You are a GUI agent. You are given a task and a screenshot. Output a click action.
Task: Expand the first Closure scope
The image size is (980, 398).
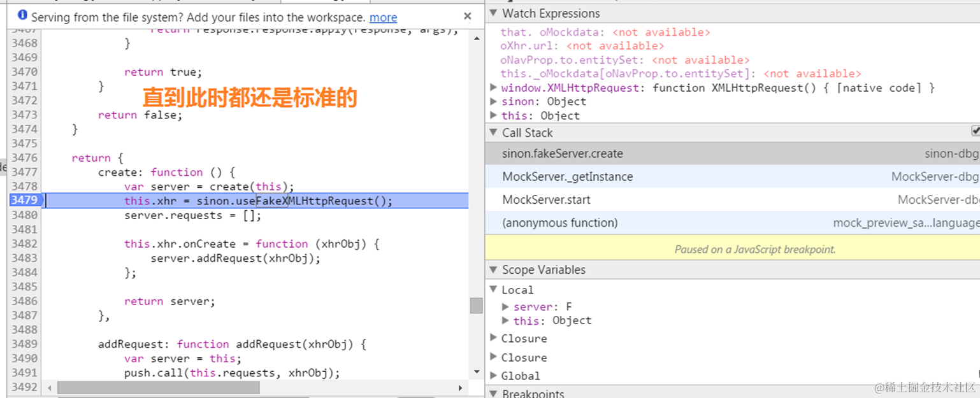tap(494, 338)
